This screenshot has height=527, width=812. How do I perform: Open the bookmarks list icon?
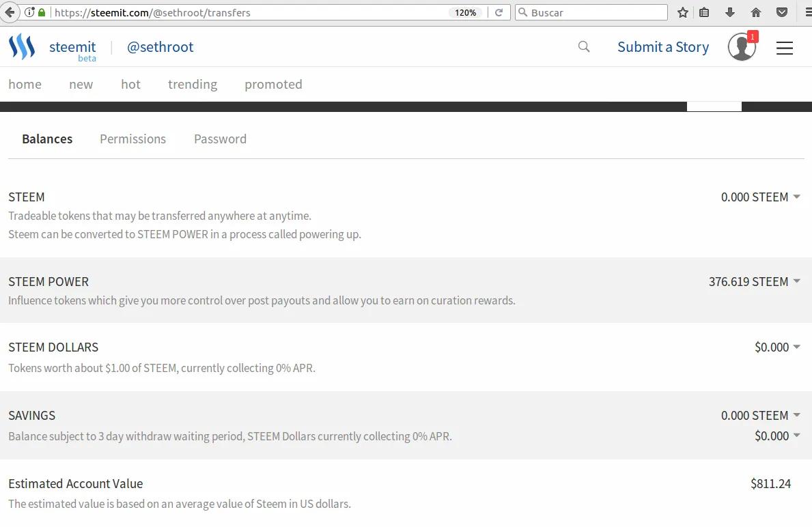[704, 12]
